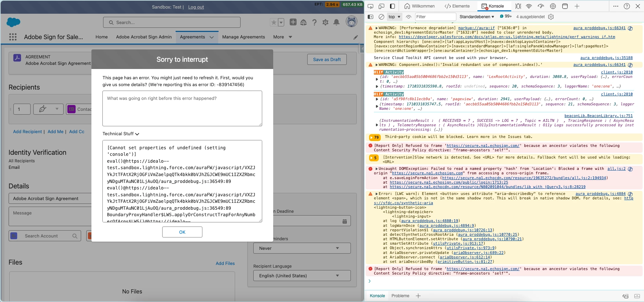This screenshot has height=302, width=644.
Task: Open the Salesforce App Launcher dots grid
Action: point(13,37)
